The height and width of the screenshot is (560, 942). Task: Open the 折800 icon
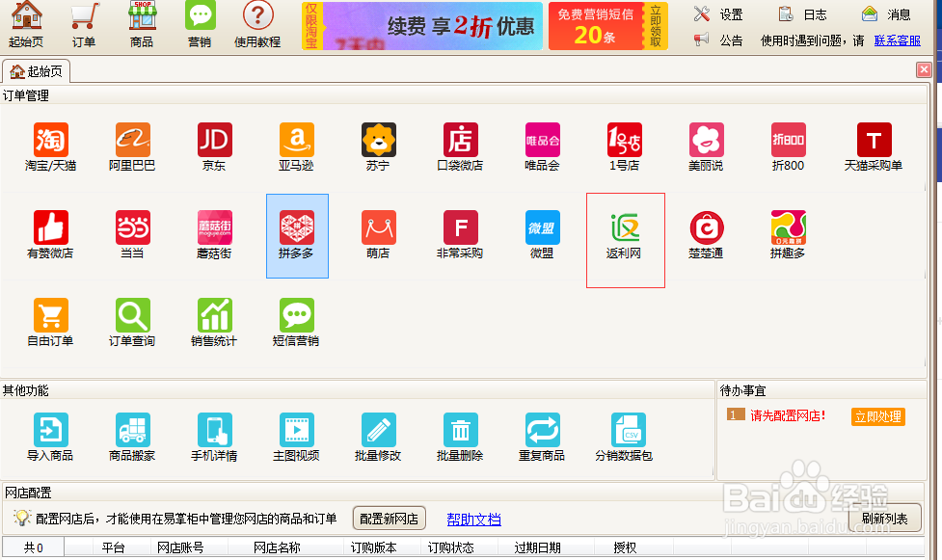pyautogui.click(x=788, y=147)
